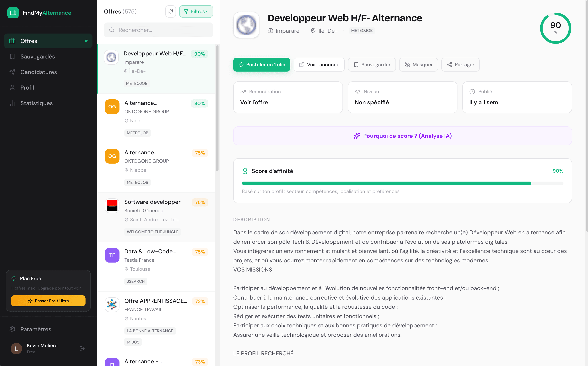The height and width of the screenshot is (366, 588).
Task: Click the M1805 tag
Action: click(x=133, y=342)
